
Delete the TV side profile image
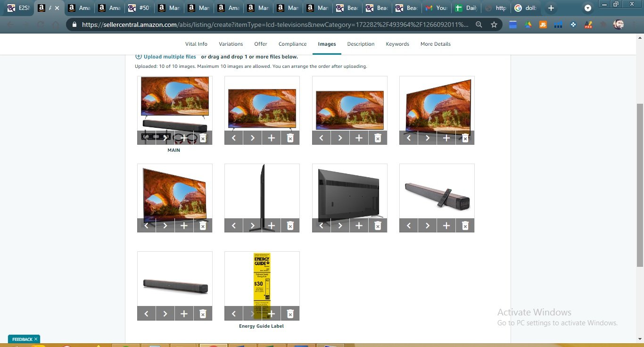click(290, 225)
